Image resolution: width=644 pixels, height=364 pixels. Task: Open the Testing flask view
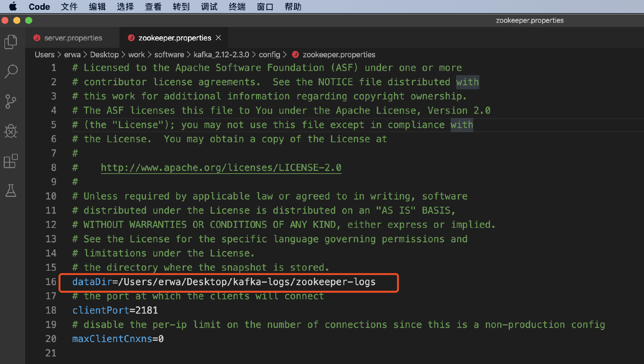11,191
